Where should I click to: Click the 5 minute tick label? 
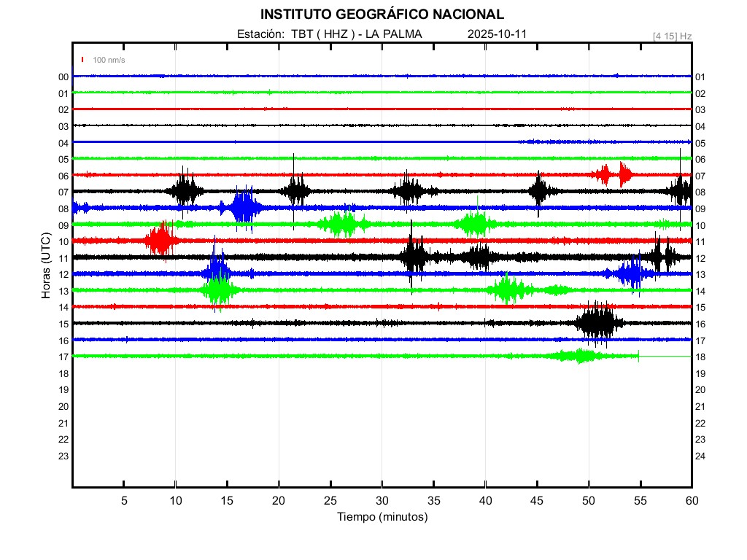[x=124, y=501]
